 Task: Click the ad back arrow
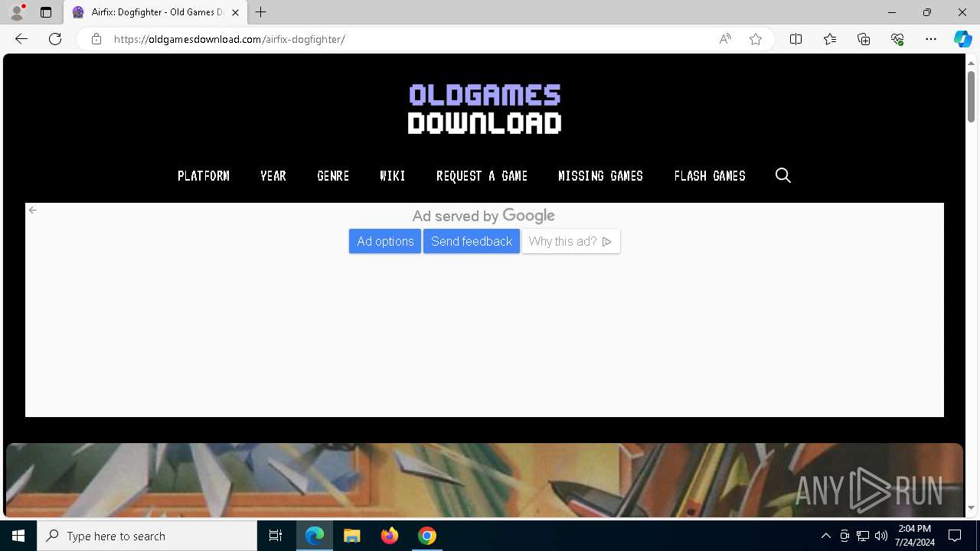[33, 210]
